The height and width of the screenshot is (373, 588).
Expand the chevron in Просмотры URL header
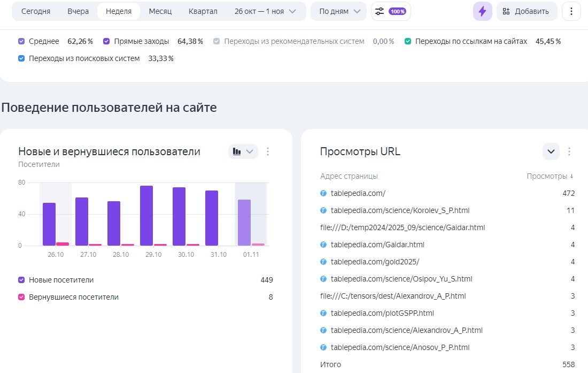click(x=551, y=151)
